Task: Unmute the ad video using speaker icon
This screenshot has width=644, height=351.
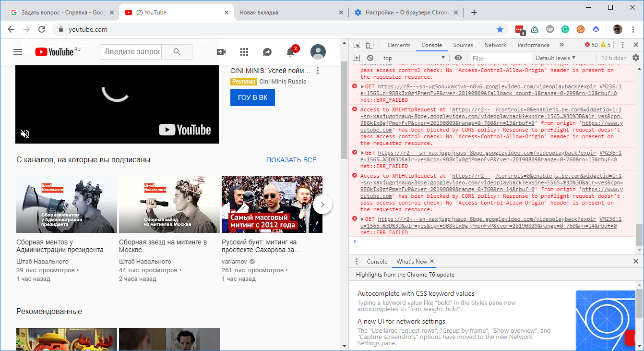Action: pyautogui.click(x=25, y=134)
